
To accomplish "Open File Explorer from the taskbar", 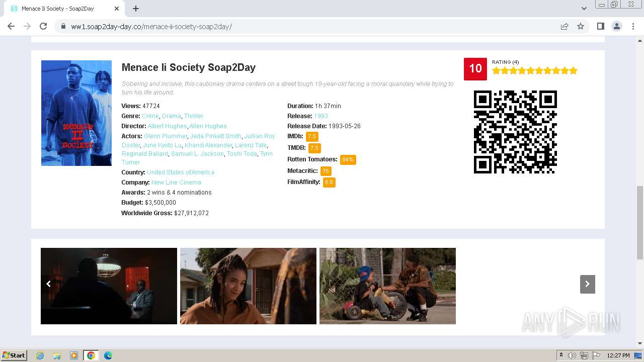I will tap(57, 355).
